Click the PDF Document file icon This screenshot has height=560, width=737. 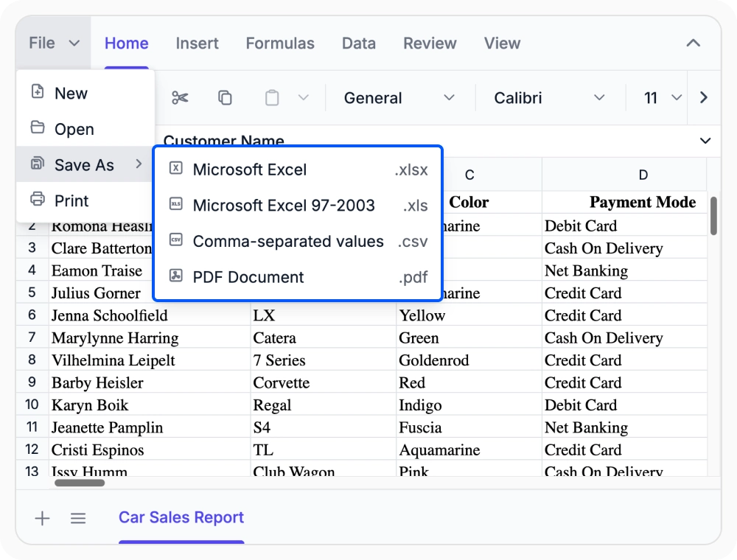tap(176, 276)
